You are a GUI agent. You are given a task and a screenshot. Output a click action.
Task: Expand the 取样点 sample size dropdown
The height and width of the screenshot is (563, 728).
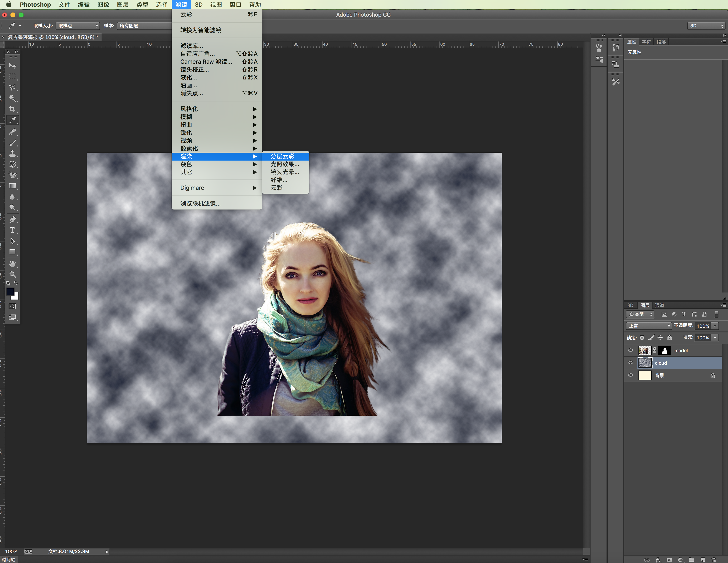click(x=78, y=26)
